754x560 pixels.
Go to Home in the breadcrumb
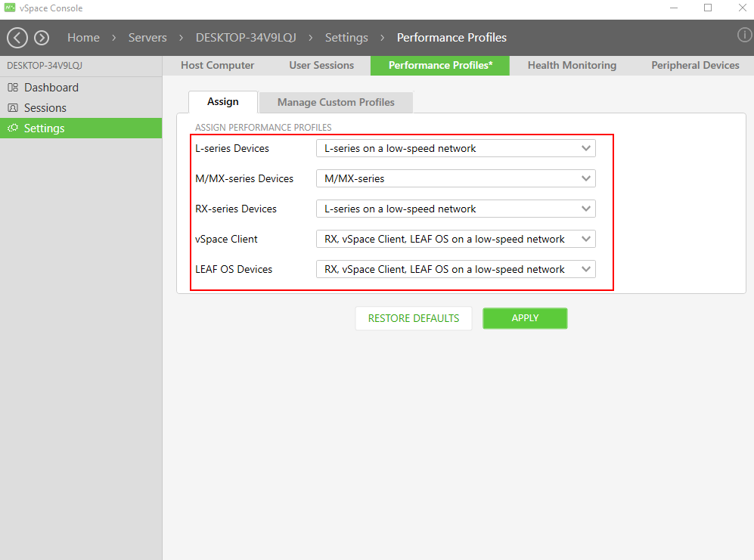[x=84, y=38]
